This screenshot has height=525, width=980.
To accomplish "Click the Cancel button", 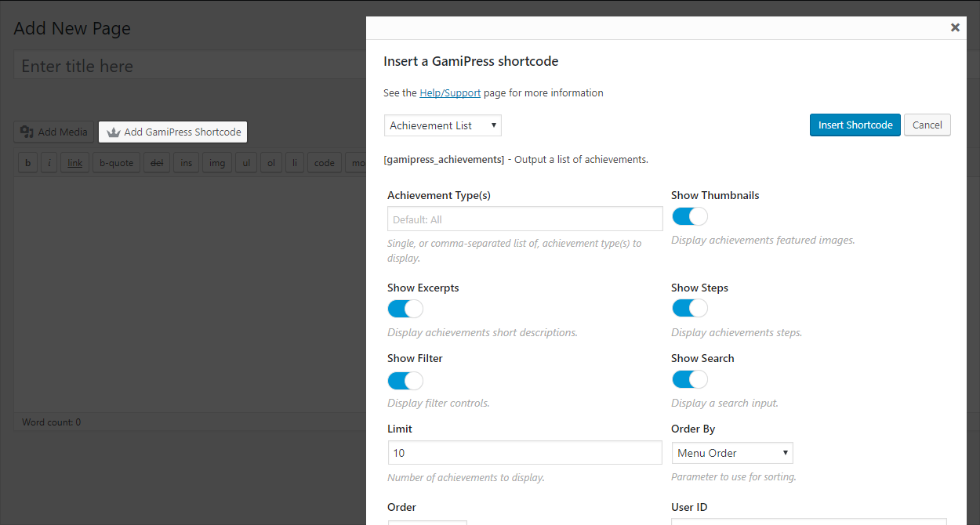I will tap(927, 125).
